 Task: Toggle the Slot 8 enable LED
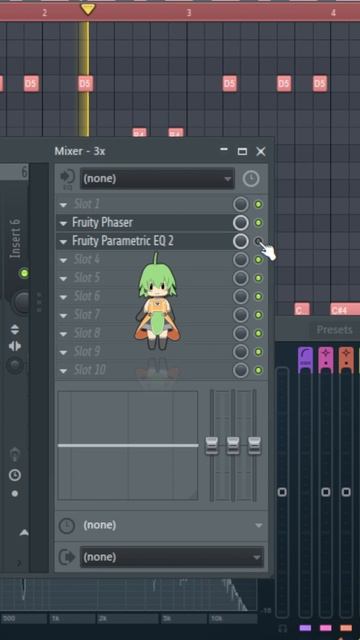[258, 333]
